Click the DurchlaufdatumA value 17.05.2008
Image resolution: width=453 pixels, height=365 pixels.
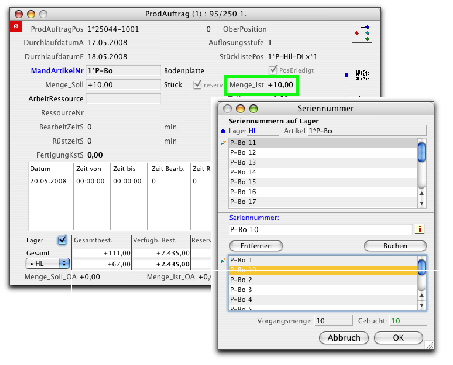(x=107, y=43)
